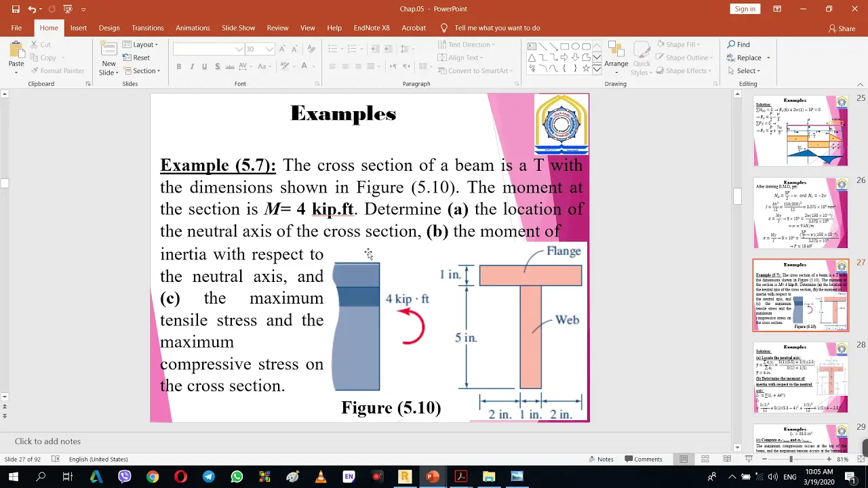Switch to Normal view in status bar

[x=684, y=459]
